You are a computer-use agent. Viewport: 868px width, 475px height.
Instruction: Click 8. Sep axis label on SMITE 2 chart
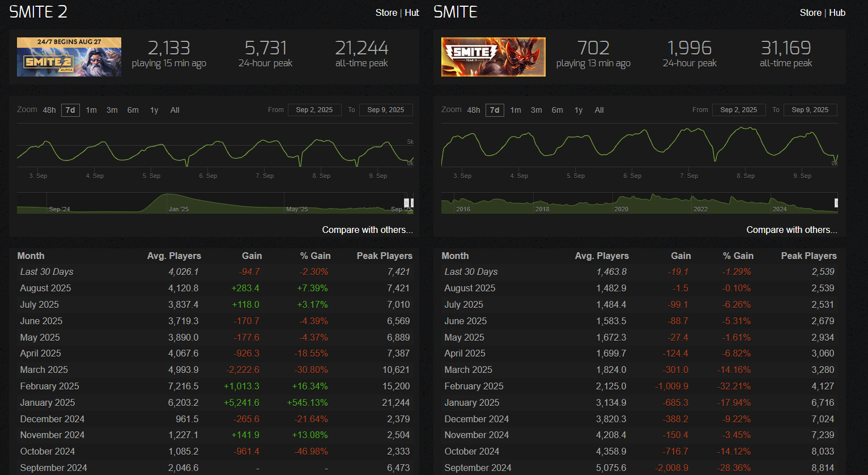[321, 176]
